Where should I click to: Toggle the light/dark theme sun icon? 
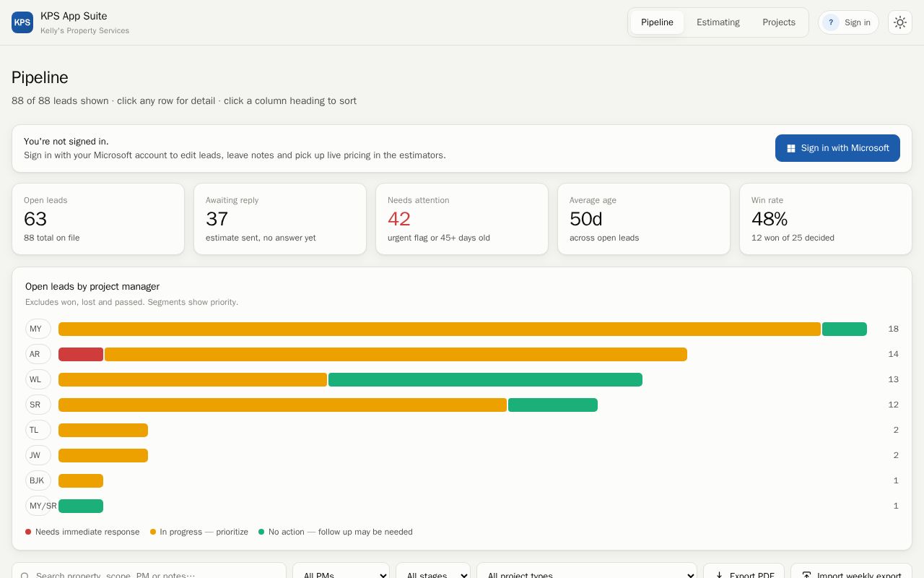tap(900, 22)
